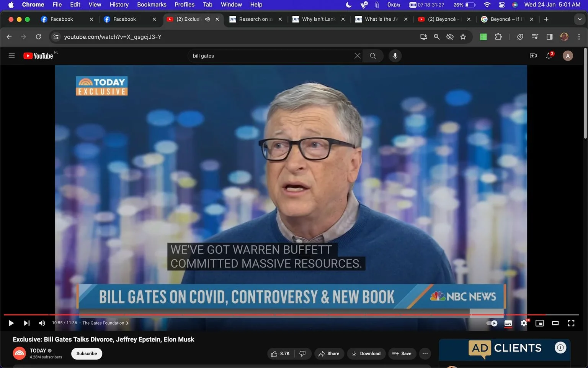Play the paused YouTube video

(11, 323)
